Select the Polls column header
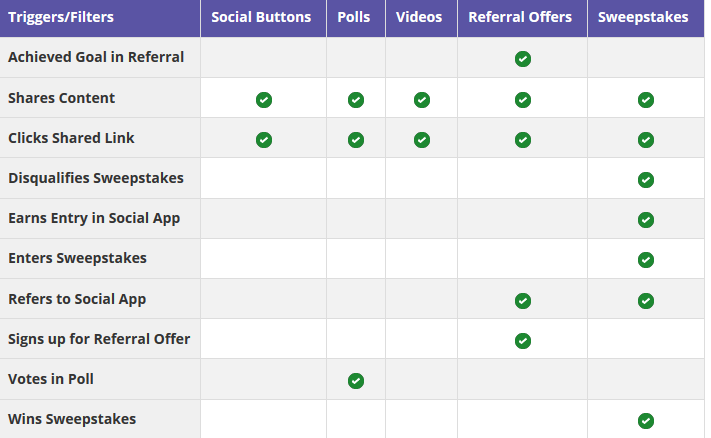 (355, 18)
